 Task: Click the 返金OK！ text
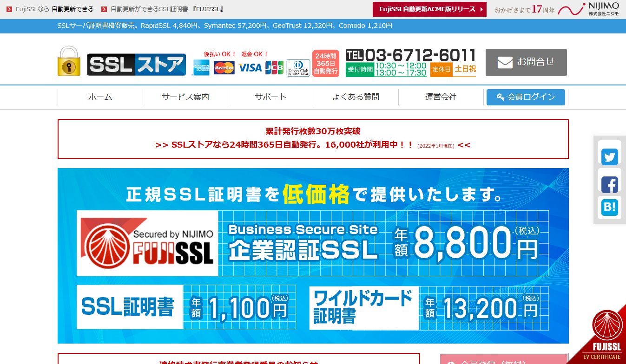pos(255,54)
